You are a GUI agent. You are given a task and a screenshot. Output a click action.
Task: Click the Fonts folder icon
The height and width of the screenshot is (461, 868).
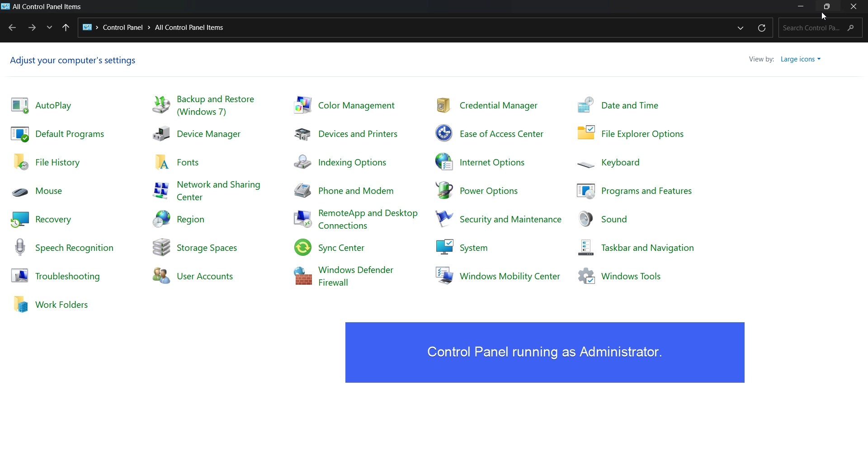click(x=161, y=163)
